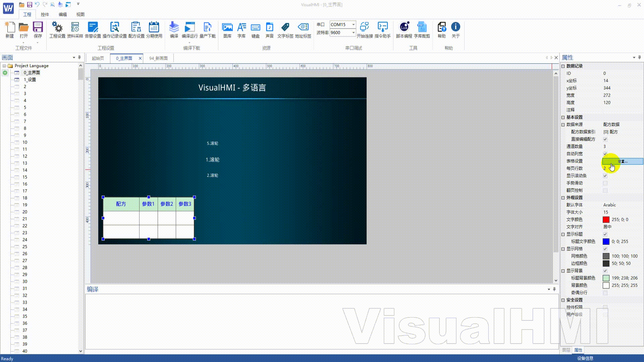Click 量产下载 mass production download
The width and height of the screenshot is (644, 362).
pos(208,30)
